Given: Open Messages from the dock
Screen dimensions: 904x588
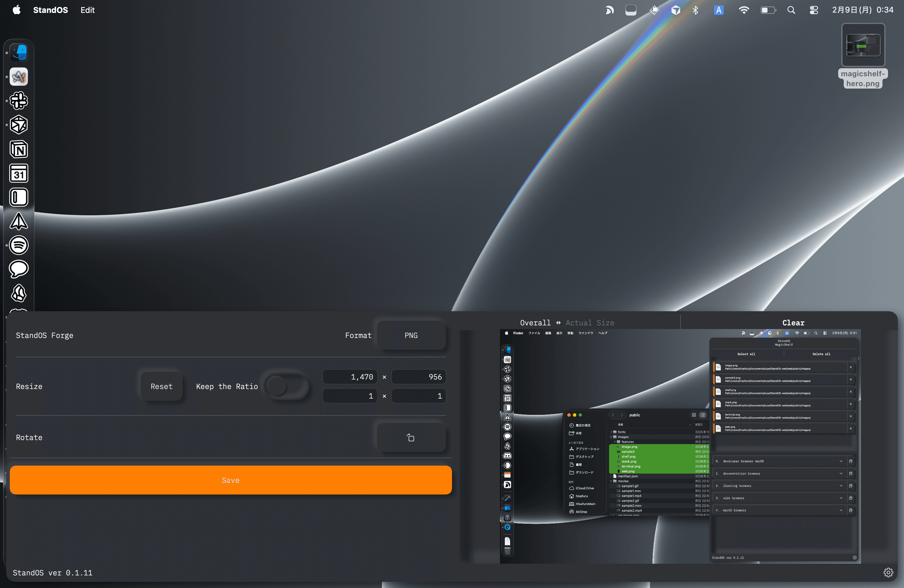Looking at the screenshot, I should 19,269.
